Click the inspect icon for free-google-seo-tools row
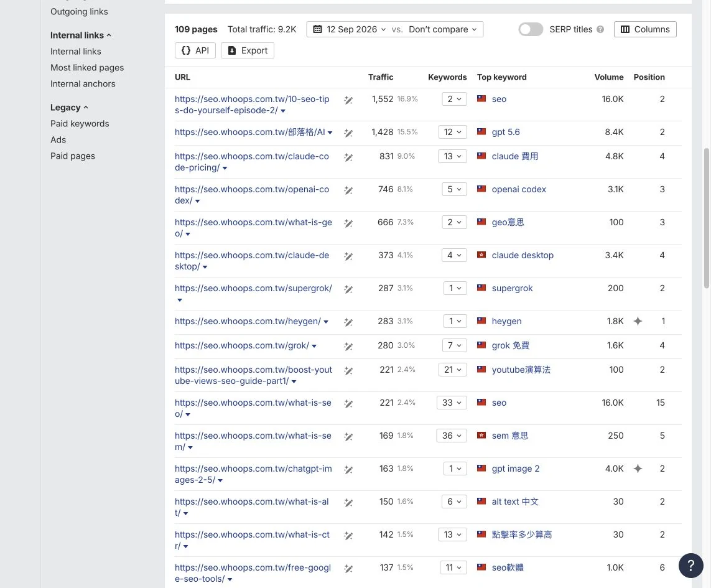Viewport: 711px width, 588px height. click(x=348, y=569)
